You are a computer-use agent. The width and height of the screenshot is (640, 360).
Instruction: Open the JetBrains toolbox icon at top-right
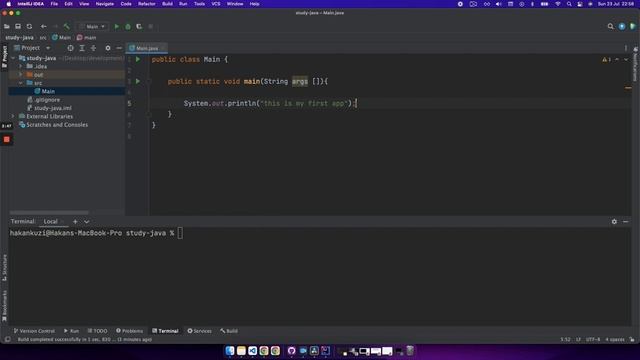[x=633, y=27]
